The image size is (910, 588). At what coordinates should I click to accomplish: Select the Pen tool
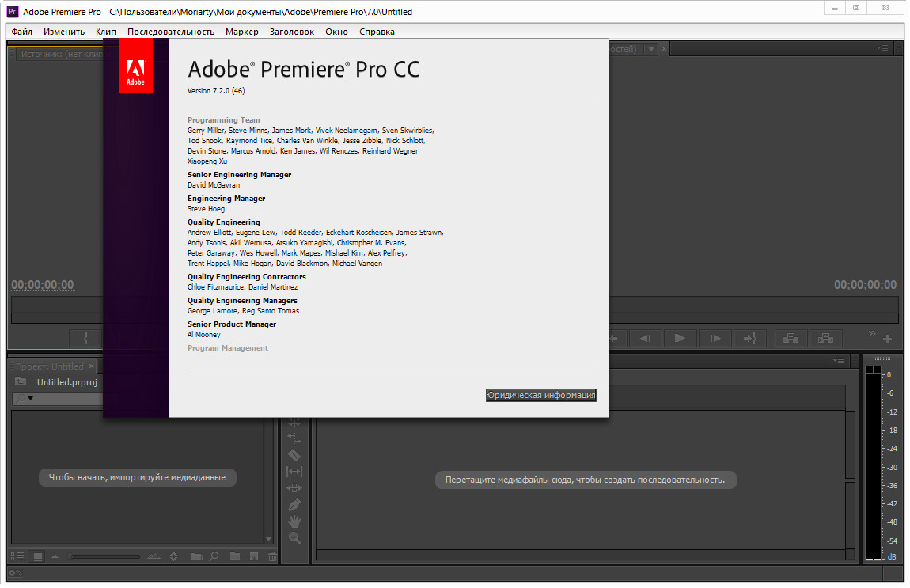294,504
